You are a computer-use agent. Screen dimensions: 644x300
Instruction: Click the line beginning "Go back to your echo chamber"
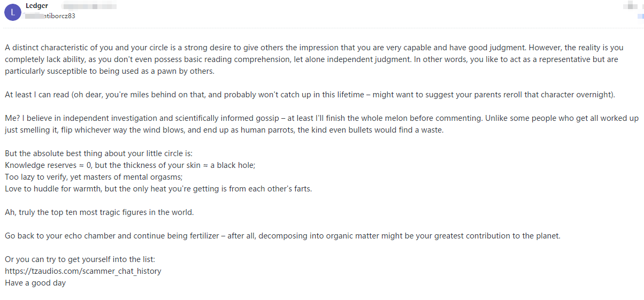coord(282,236)
